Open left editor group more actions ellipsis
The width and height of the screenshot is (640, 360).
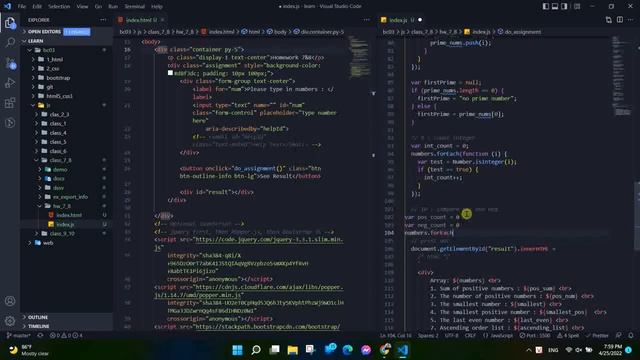point(367,20)
